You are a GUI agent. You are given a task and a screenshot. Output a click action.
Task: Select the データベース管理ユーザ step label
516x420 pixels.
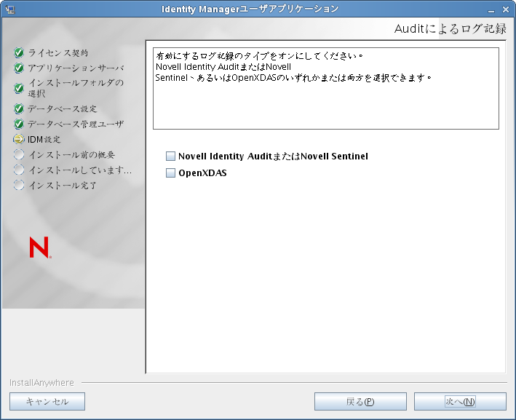tap(76, 124)
